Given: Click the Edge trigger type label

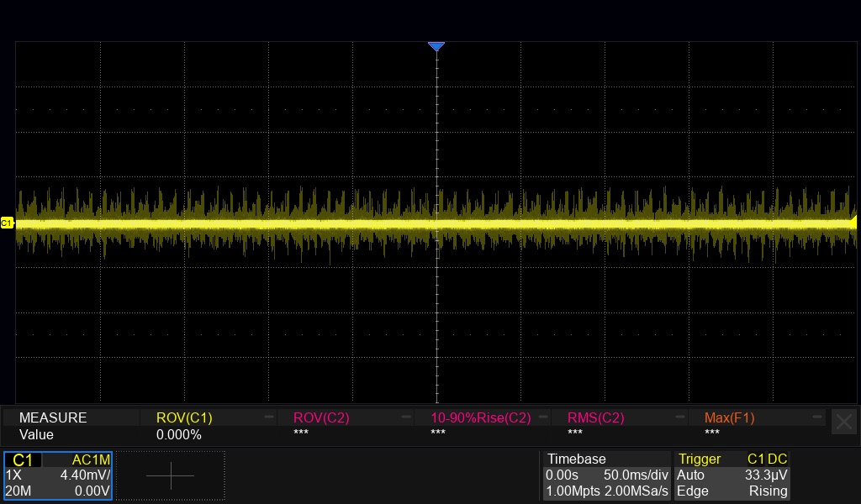Looking at the screenshot, I should pos(692,491).
